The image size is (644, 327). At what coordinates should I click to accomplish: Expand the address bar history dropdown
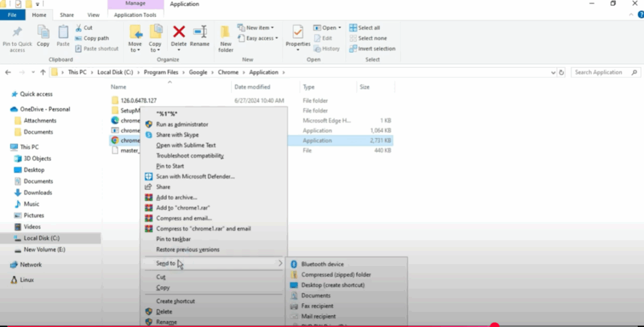(553, 73)
